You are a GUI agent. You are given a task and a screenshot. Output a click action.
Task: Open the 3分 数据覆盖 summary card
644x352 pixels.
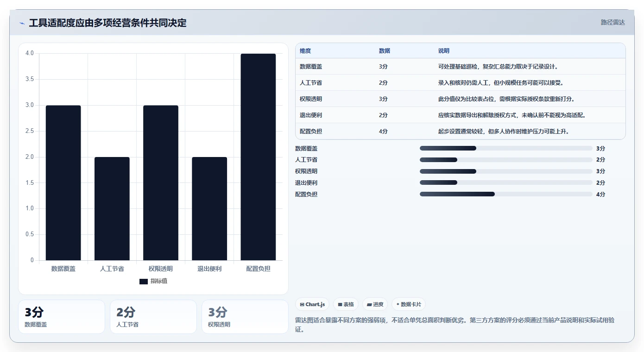62,317
